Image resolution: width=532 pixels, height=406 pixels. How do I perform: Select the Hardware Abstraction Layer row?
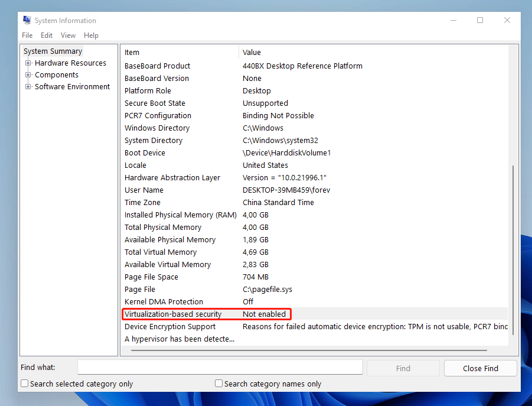tap(314, 177)
